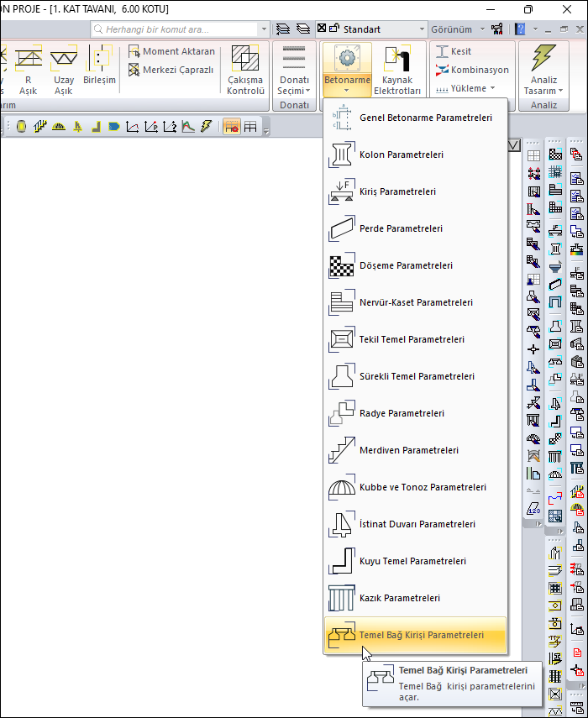Viewport: 588px width, 718px height.
Task: Click the retaining wall toolbar icon
Action: [77, 126]
